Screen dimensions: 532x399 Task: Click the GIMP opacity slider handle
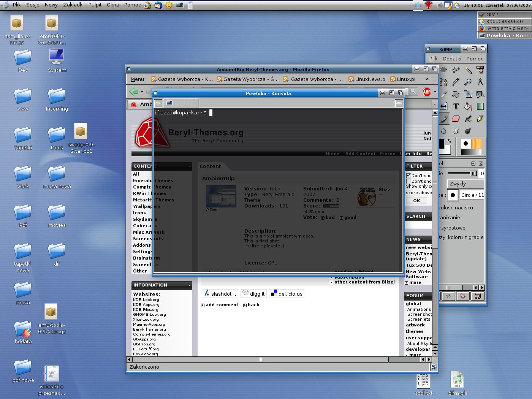(x=473, y=174)
